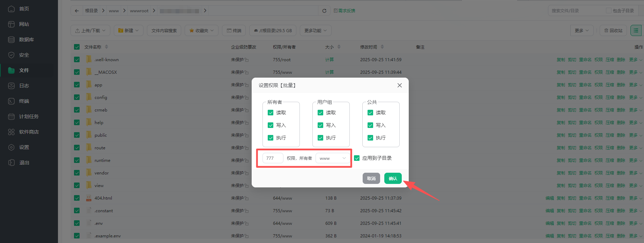Screen dimensions: 644x243
Task: Uncheck owner write permission checkbox
Action: click(271, 125)
